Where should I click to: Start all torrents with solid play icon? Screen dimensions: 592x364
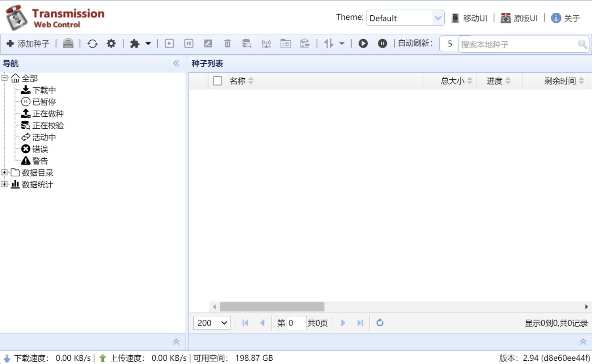[x=363, y=44]
